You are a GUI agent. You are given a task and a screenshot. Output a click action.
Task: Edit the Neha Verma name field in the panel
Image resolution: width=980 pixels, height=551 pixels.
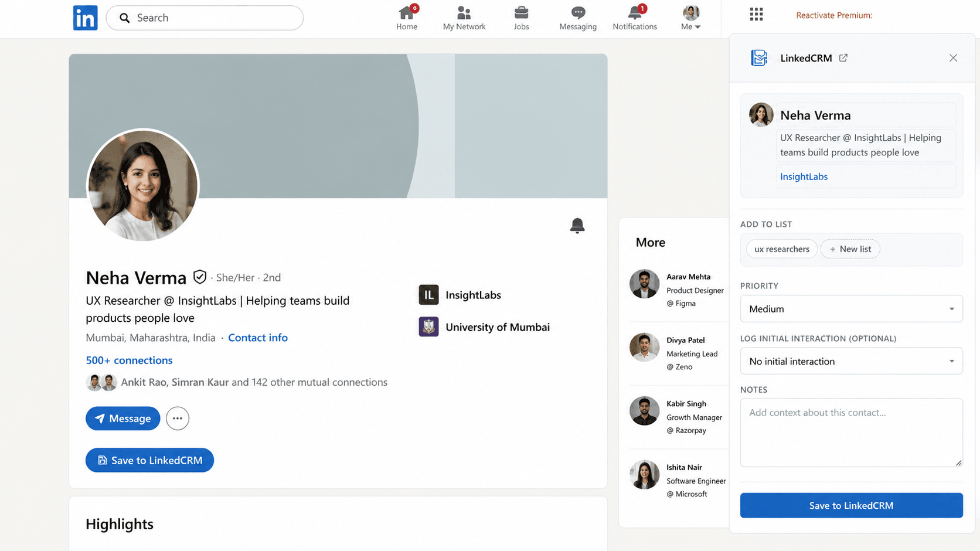coord(866,115)
